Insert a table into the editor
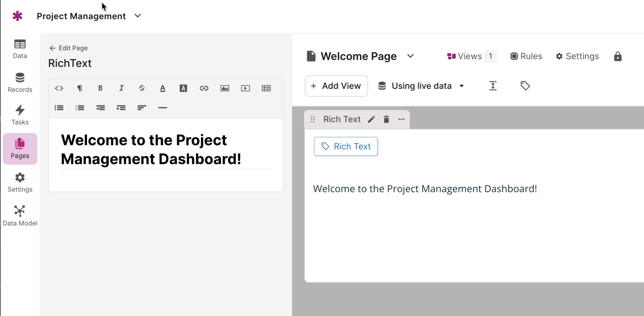 pyautogui.click(x=266, y=88)
